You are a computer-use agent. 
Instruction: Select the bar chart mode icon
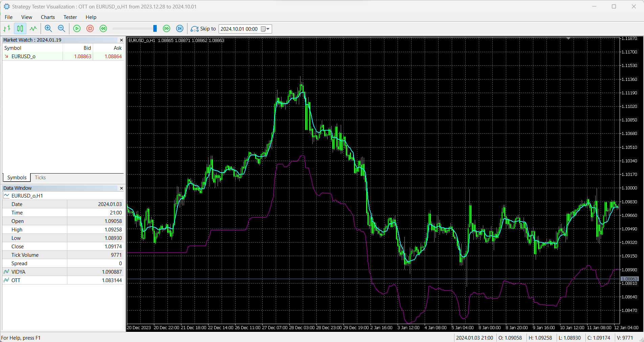pos(7,29)
